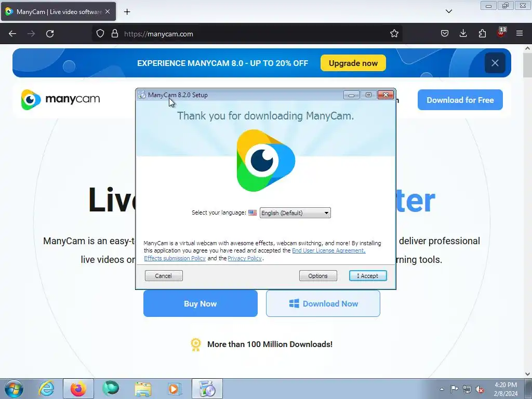Click the Firefox back arrow
532x399 pixels.
coord(12,34)
